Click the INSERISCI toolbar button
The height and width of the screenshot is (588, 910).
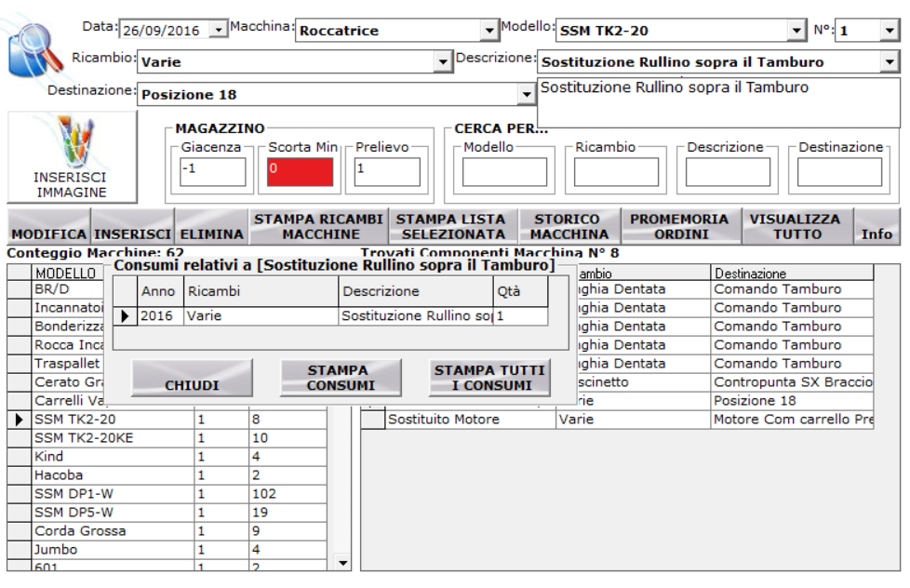coord(132,226)
